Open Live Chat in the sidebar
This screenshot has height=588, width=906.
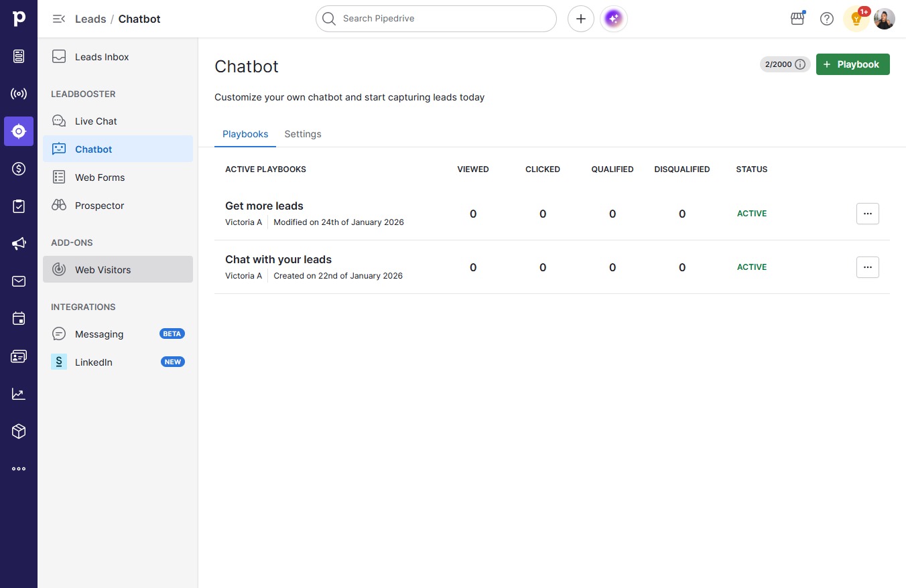[x=118, y=121]
